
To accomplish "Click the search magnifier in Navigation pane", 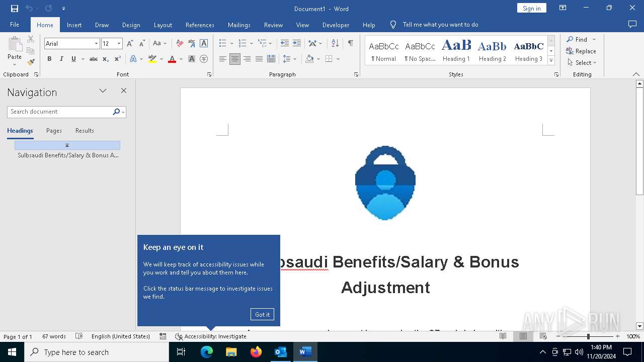I will (116, 112).
